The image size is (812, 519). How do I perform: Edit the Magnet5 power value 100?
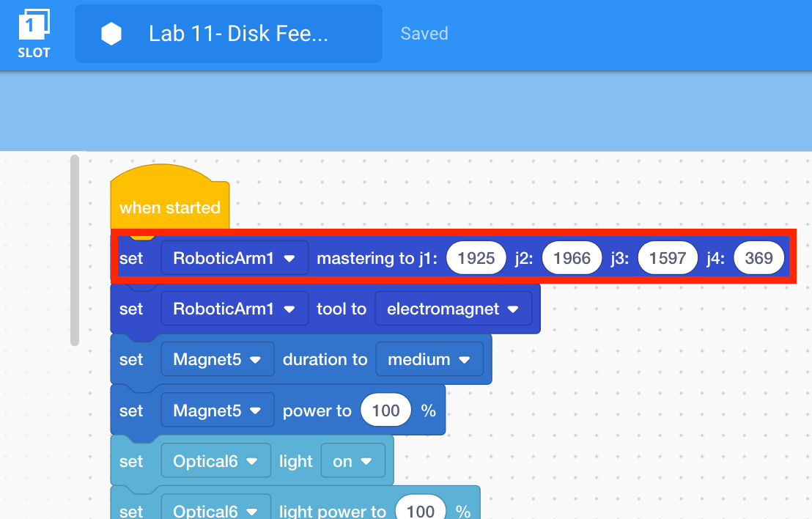click(x=385, y=411)
